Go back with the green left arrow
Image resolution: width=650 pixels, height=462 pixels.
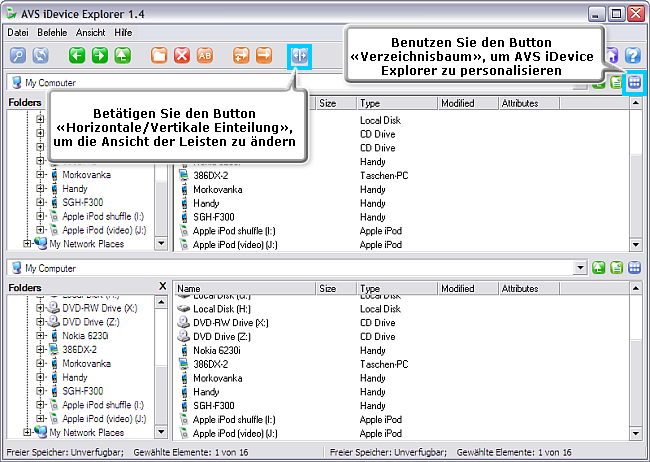point(77,55)
